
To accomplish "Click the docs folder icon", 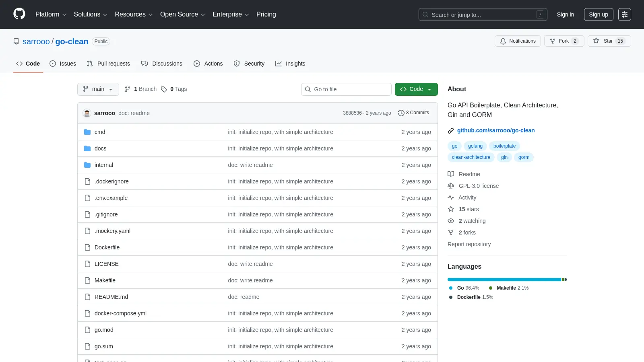I will (87, 148).
